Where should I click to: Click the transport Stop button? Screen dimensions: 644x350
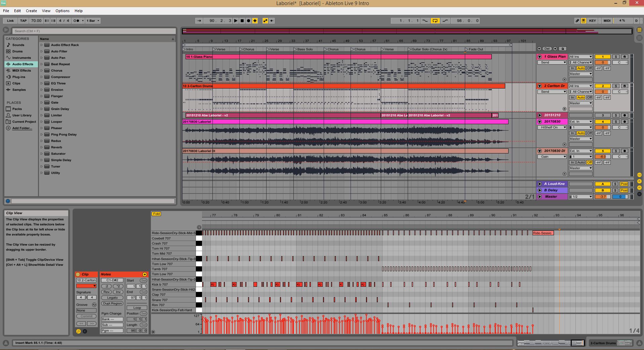tap(242, 21)
